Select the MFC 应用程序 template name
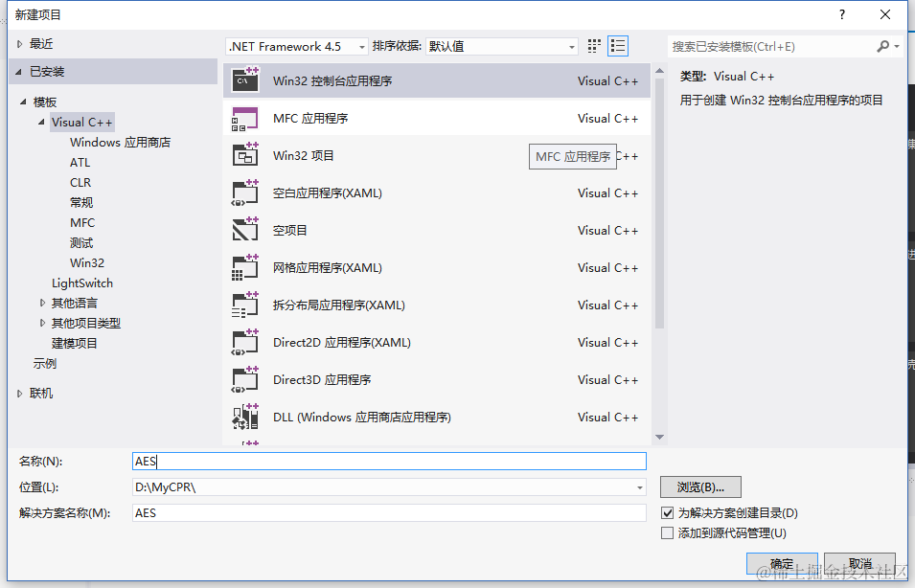The image size is (915, 588). pyautogui.click(x=310, y=119)
